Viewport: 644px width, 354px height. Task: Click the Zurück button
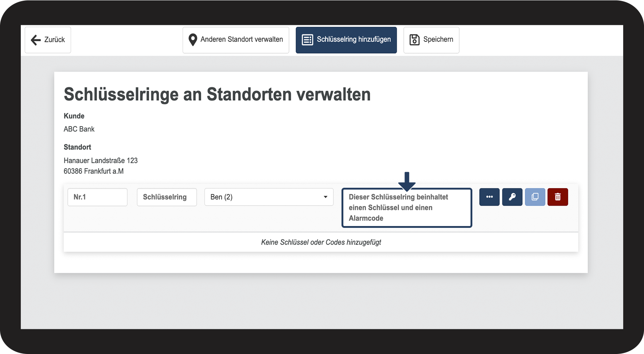tap(47, 40)
